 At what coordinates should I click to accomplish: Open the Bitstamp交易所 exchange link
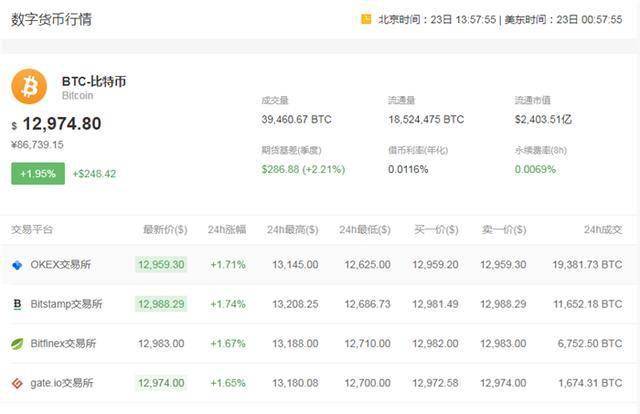(66, 304)
